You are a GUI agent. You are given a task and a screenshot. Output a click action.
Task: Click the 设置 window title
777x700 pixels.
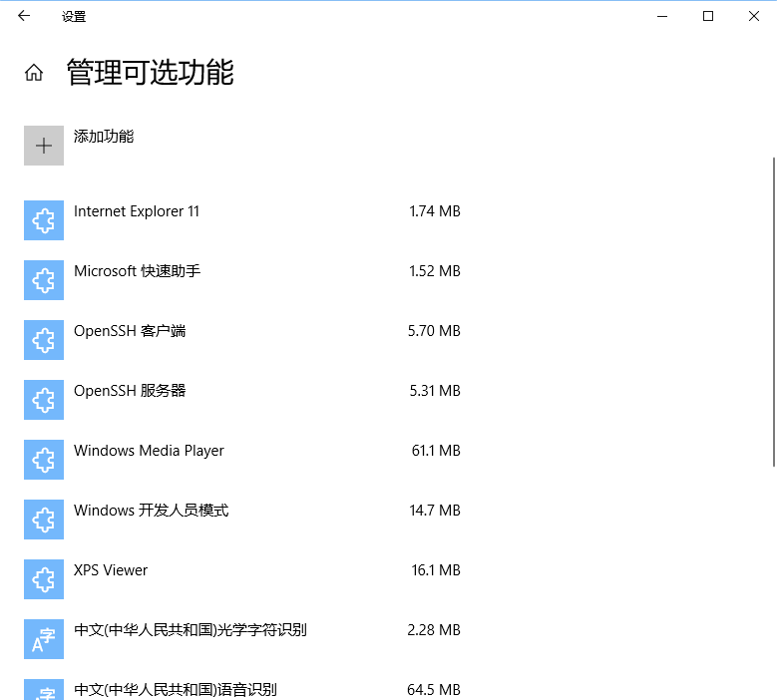pos(74,16)
